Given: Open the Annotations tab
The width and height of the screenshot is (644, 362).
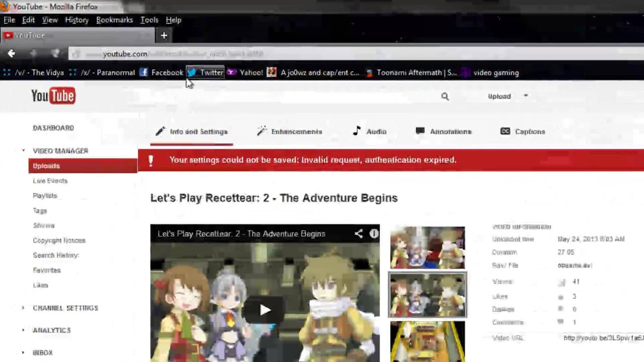Looking at the screenshot, I should tap(444, 132).
